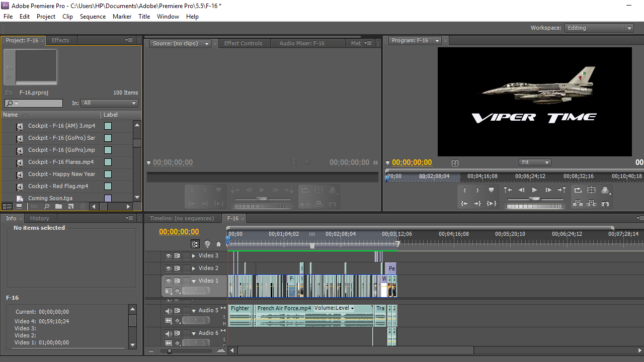Toggle track lock box on Video 1
This screenshot has height=362, width=644.
point(187,281)
